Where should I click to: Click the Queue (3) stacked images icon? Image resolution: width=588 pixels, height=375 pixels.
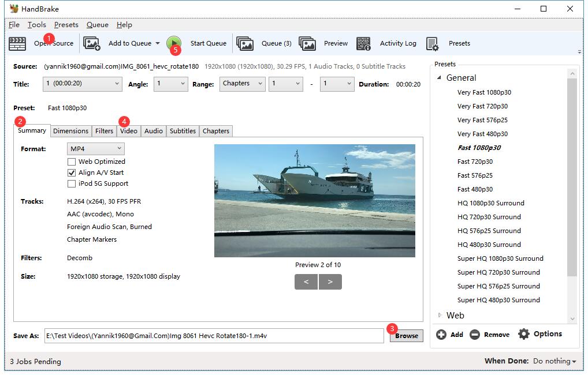(245, 43)
